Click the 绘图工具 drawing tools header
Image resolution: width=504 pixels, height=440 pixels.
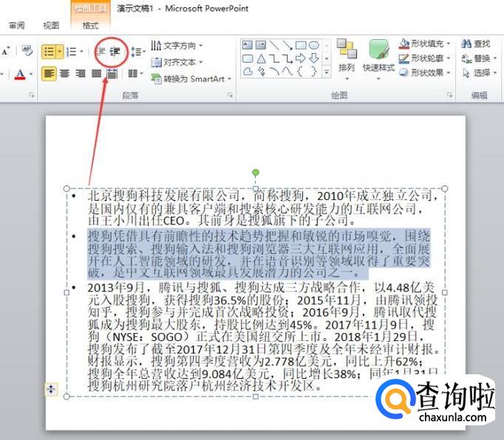pos(90,8)
